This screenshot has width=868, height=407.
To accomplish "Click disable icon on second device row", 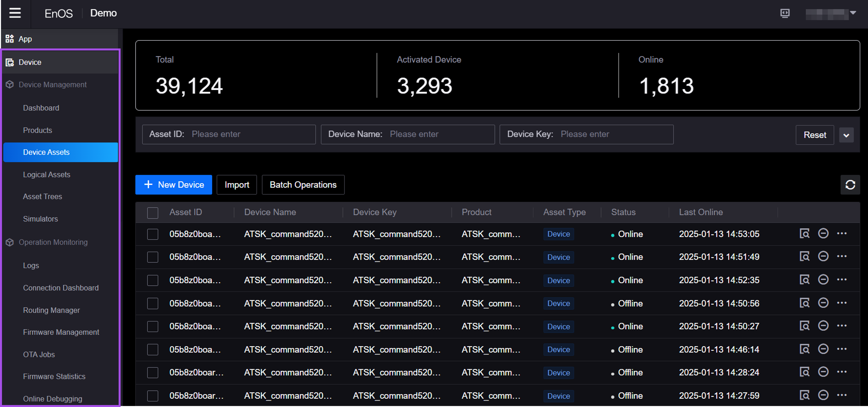I will 823,256.
